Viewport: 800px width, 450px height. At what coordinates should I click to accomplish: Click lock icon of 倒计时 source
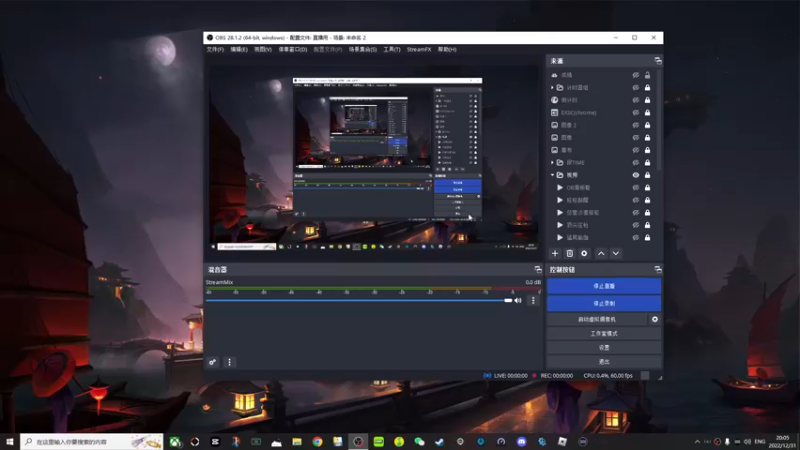coord(647,100)
